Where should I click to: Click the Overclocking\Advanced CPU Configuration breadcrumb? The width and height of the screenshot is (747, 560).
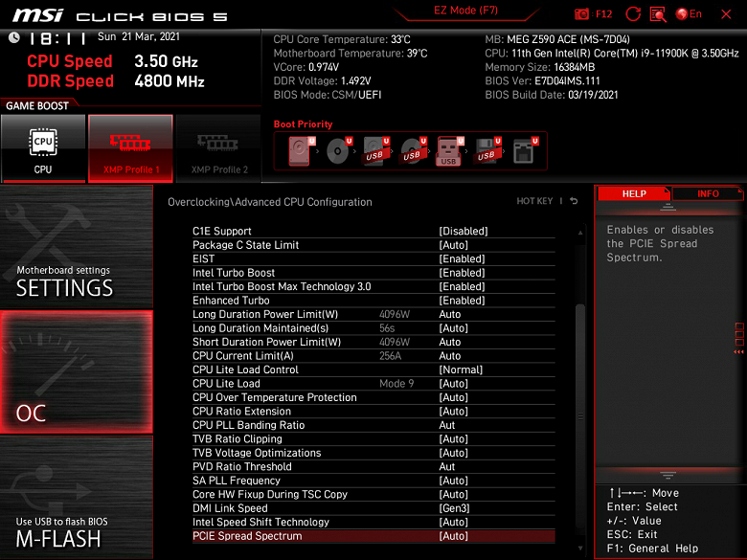tap(270, 202)
